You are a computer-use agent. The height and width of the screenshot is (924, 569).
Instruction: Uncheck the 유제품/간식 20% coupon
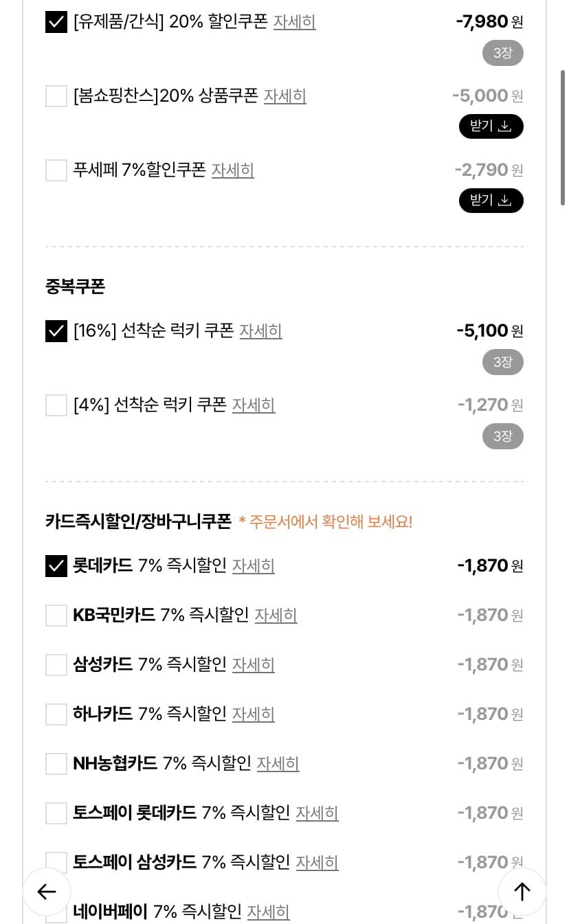click(56, 23)
